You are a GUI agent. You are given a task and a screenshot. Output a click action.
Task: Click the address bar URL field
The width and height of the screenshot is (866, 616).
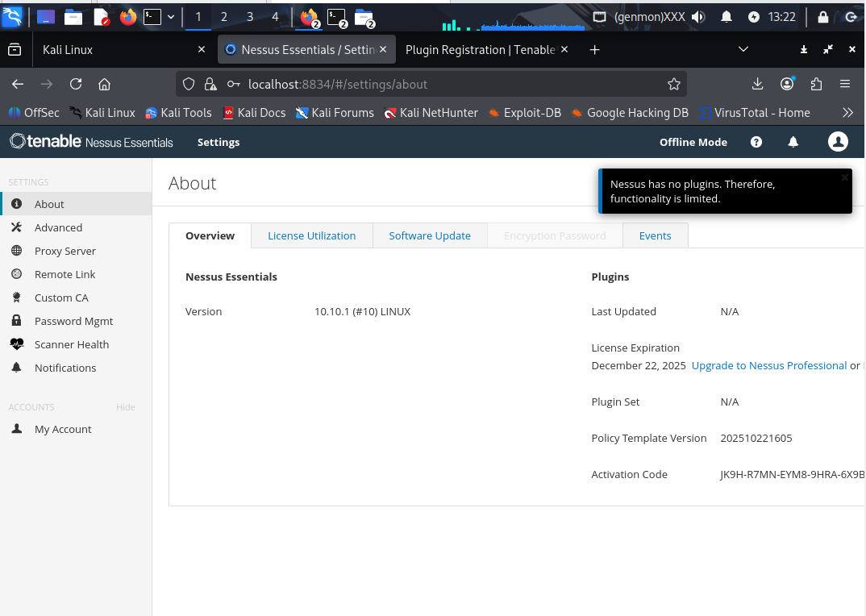pyautogui.click(x=431, y=85)
